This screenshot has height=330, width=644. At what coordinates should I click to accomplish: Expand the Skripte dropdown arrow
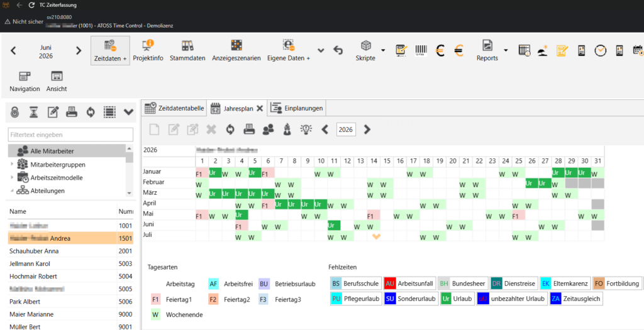(x=383, y=50)
